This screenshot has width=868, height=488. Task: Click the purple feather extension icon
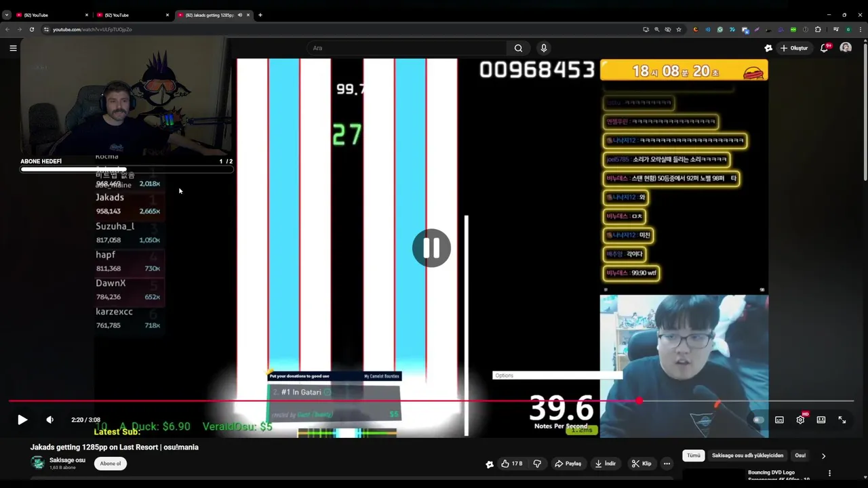[757, 29]
